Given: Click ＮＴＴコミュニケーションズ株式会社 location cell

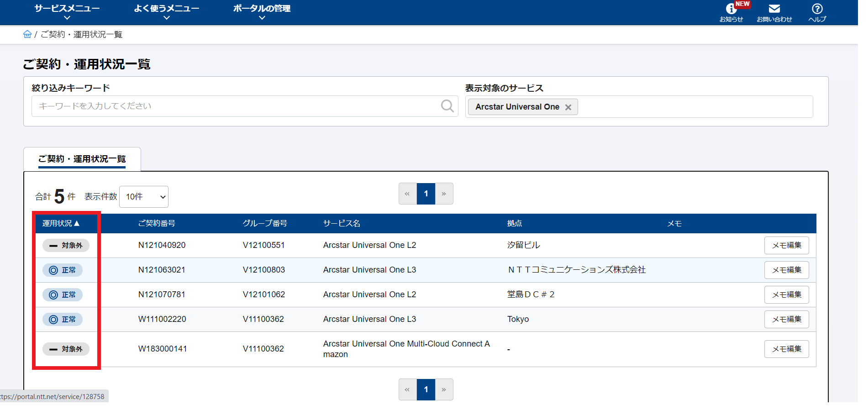Looking at the screenshot, I should click(577, 270).
